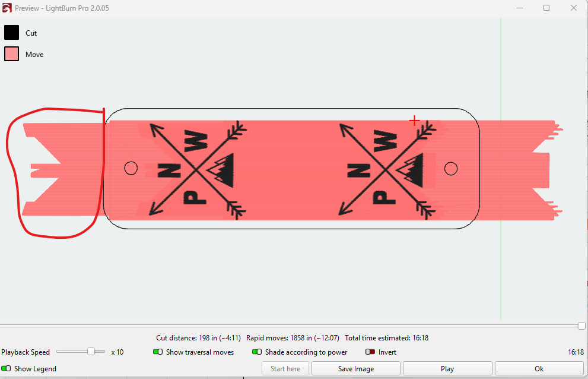The height and width of the screenshot is (379, 588).
Task: Toggle the Show Legend switch
Action: click(6, 368)
